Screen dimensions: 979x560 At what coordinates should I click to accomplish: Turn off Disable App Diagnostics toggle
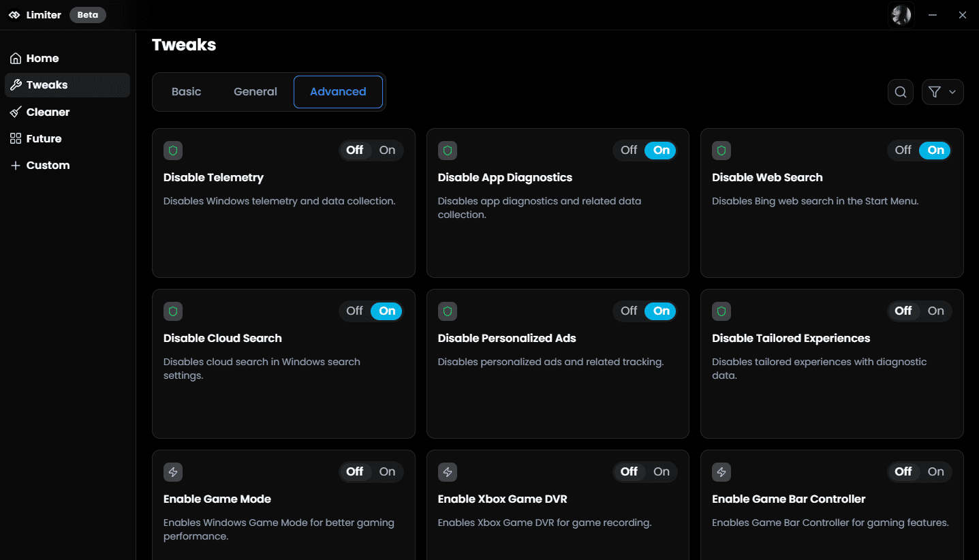click(x=629, y=151)
